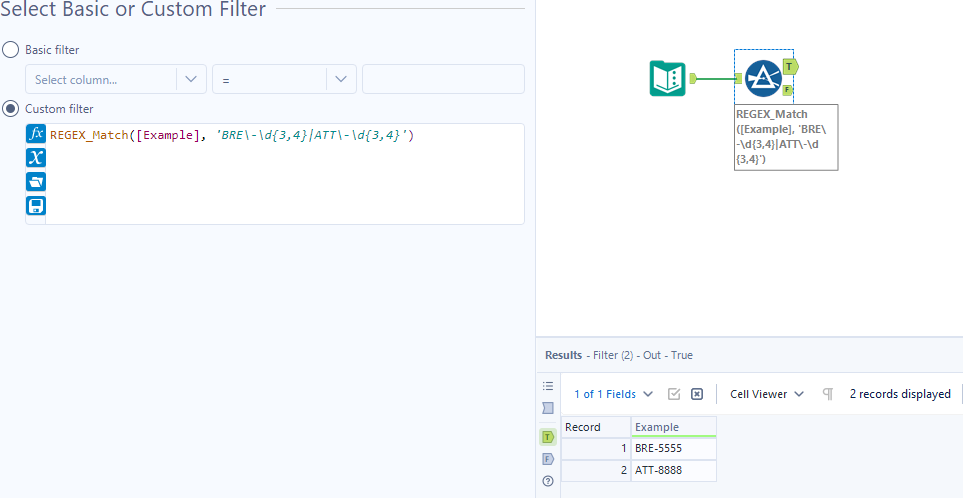Open saved expressions folder icon
Viewport: 963px width, 498px height.
tap(36, 182)
